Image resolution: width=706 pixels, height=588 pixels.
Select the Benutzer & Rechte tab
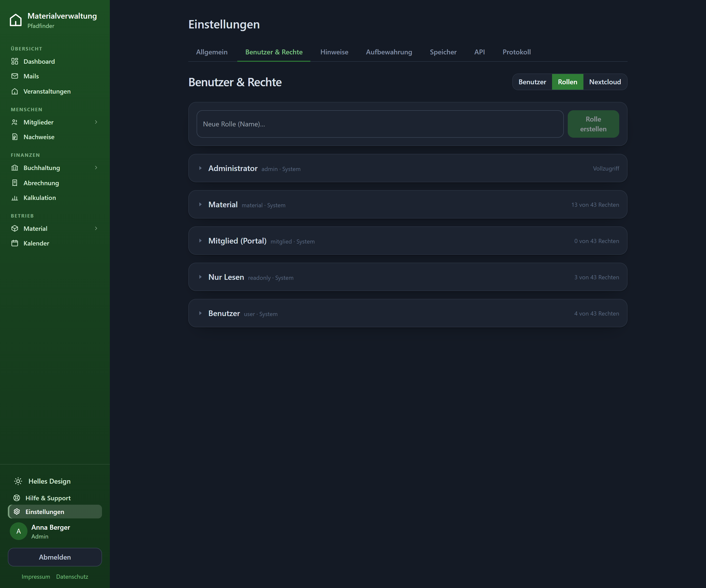pyautogui.click(x=274, y=52)
